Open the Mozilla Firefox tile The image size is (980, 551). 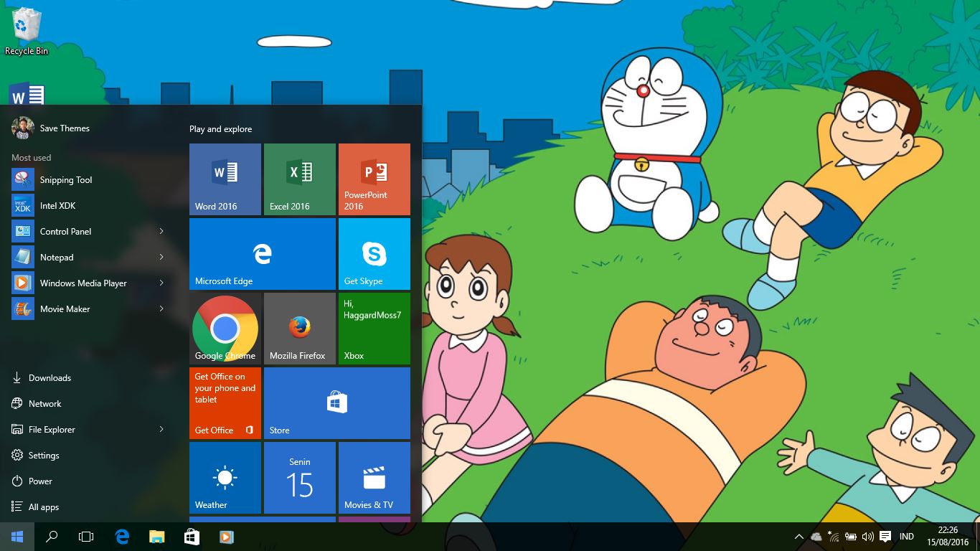300,329
